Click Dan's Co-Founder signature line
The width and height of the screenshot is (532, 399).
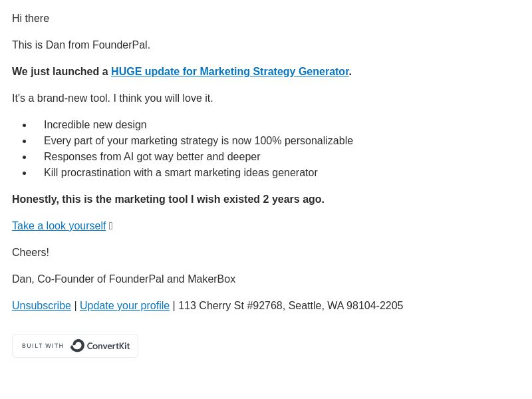(124, 279)
